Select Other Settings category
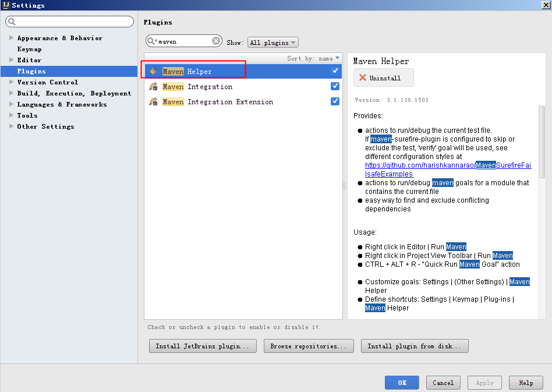 [46, 126]
